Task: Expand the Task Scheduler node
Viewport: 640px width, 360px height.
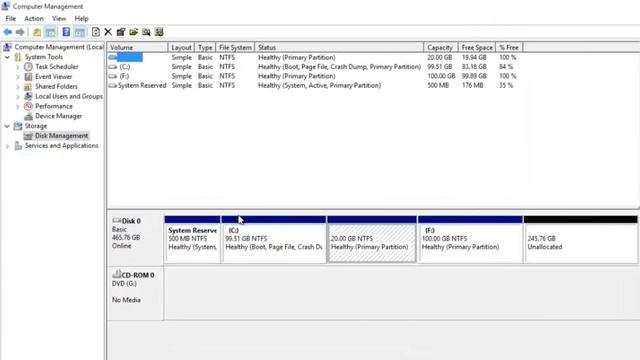Action: coord(17,67)
